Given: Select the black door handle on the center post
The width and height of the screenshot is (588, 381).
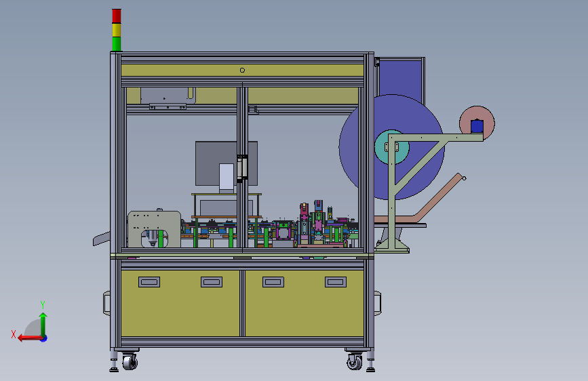Looking at the screenshot, I should coord(242,167).
